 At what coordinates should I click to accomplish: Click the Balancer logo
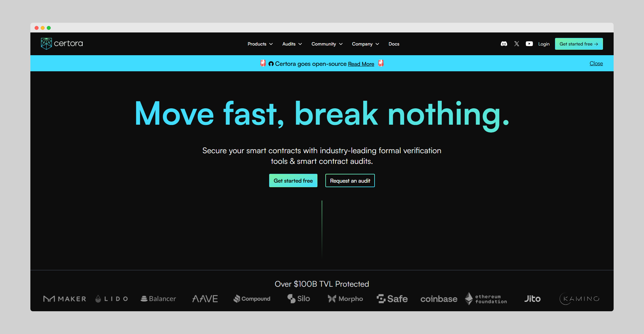pos(158,299)
